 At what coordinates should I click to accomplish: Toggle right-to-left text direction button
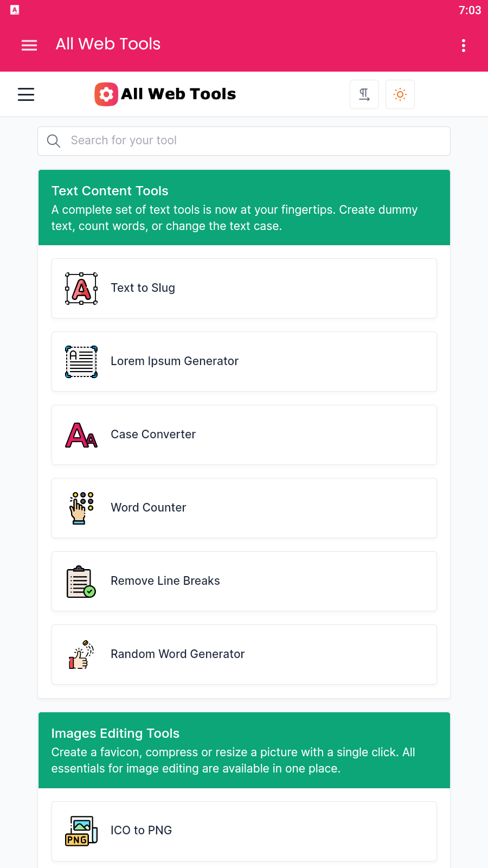pyautogui.click(x=364, y=94)
